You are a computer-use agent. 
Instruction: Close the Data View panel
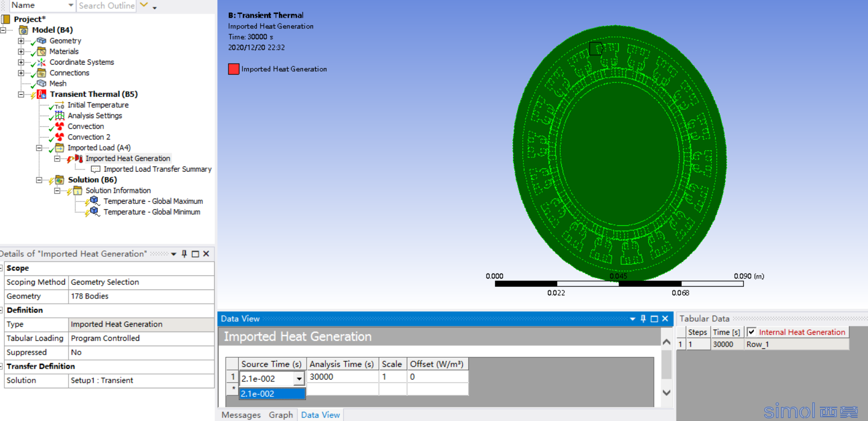point(665,318)
